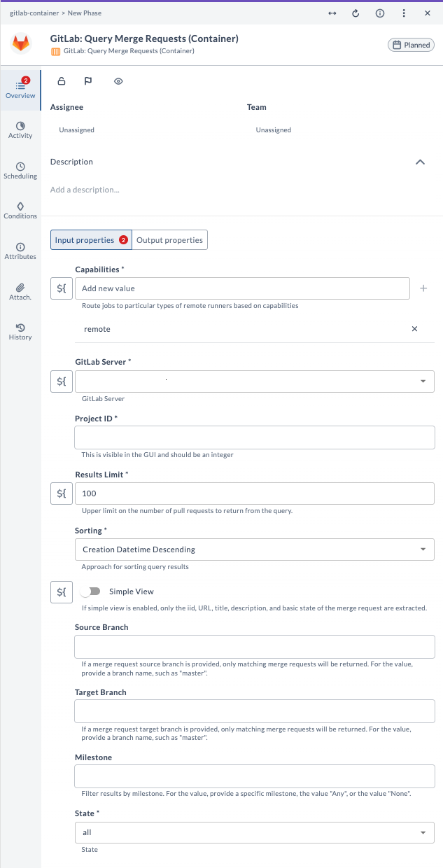This screenshot has height=868, width=443.
Task: Open the Activity sidebar tab
Action: (x=20, y=130)
